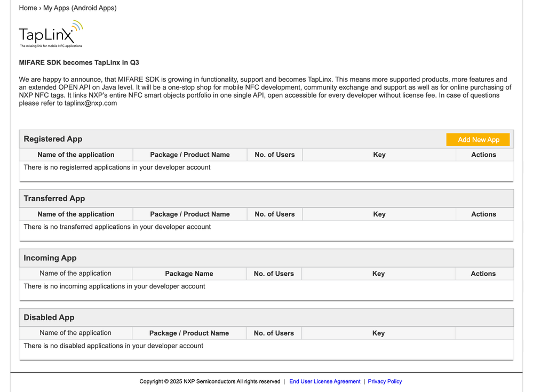This screenshot has width=533, height=392.
Task: Click Registered App section header
Action: coord(53,139)
